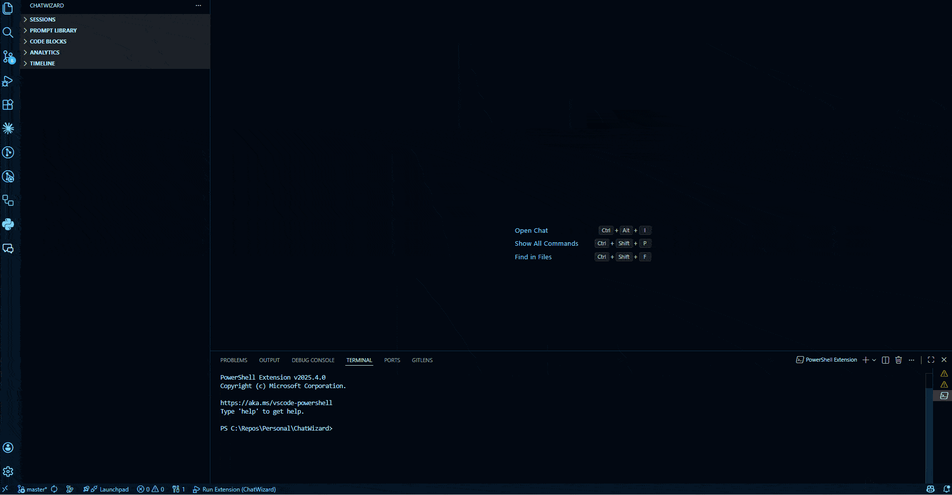Click the https://aka.ms/vscode-powershell URL in terminal
This screenshot has height=495, width=952.
coord(276,403)
